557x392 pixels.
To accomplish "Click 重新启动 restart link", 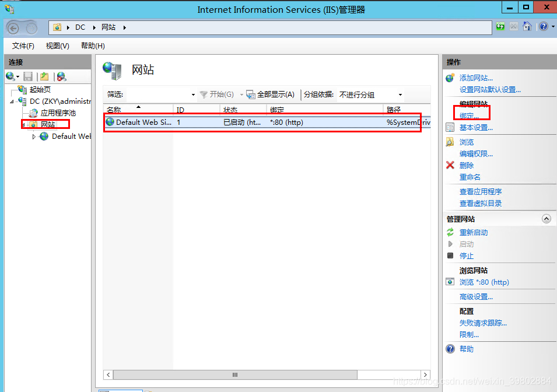I will (474, 232).
